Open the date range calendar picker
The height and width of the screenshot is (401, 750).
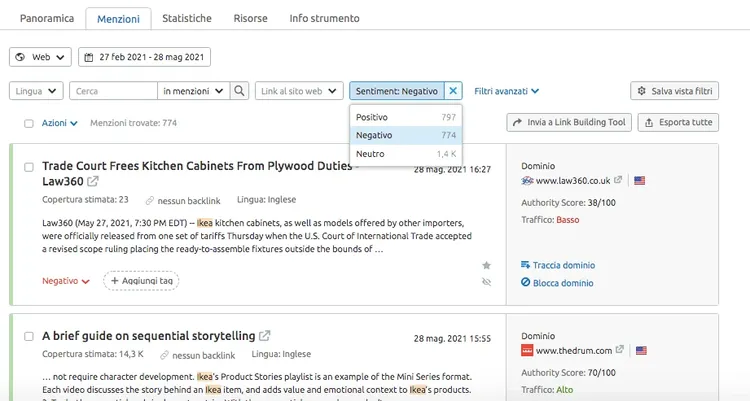click(x=144, y=57)
